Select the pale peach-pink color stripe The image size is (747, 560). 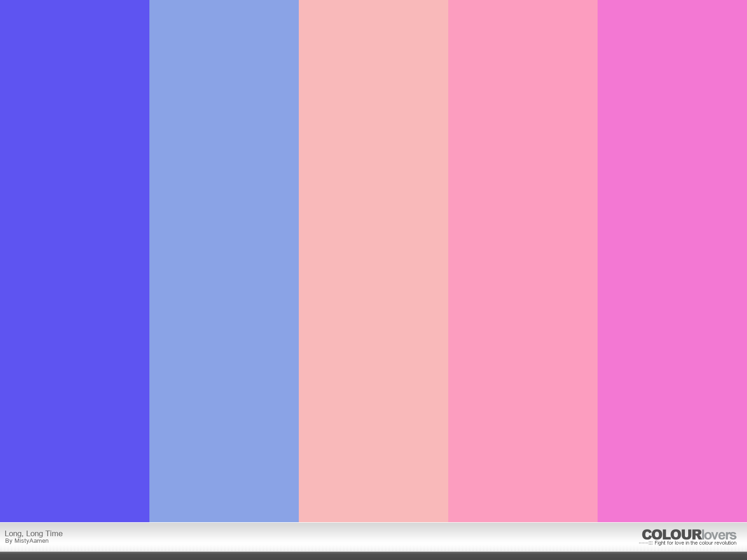[373, 261]
